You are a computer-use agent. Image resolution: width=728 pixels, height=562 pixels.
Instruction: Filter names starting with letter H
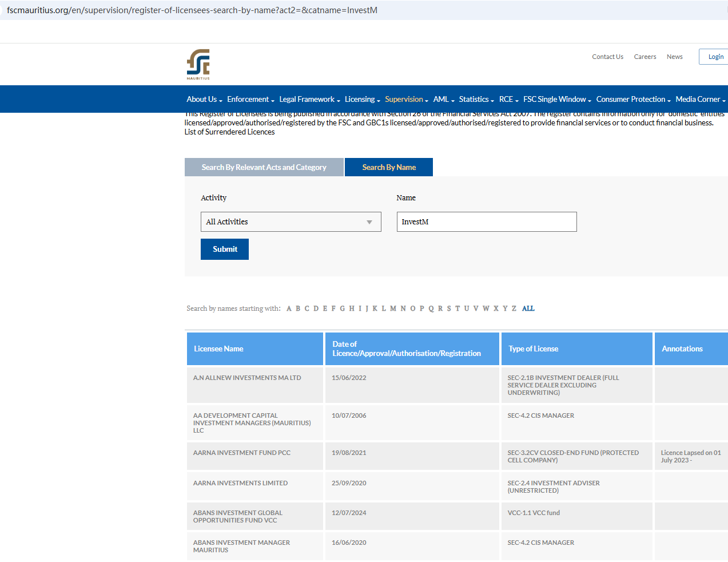pos(352,308)
